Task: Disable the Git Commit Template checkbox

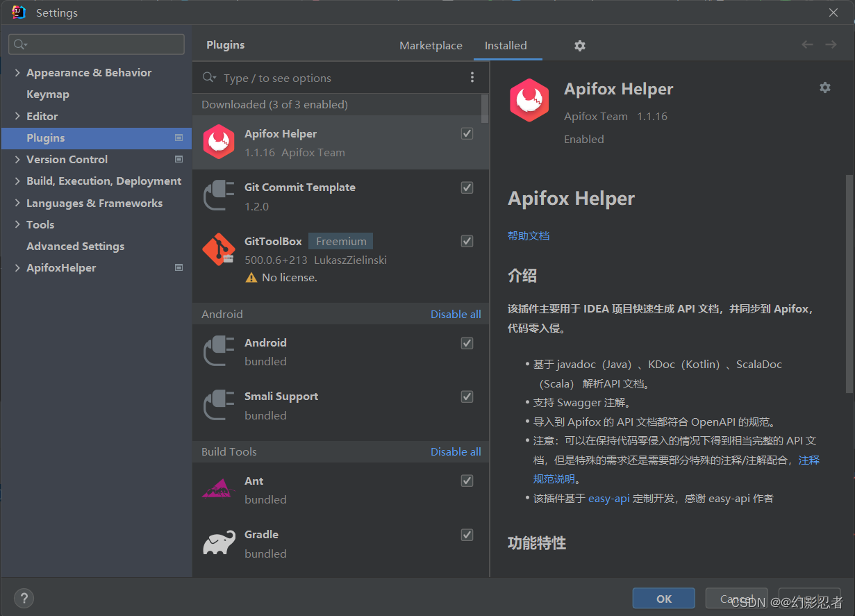Action: (467, 188)
